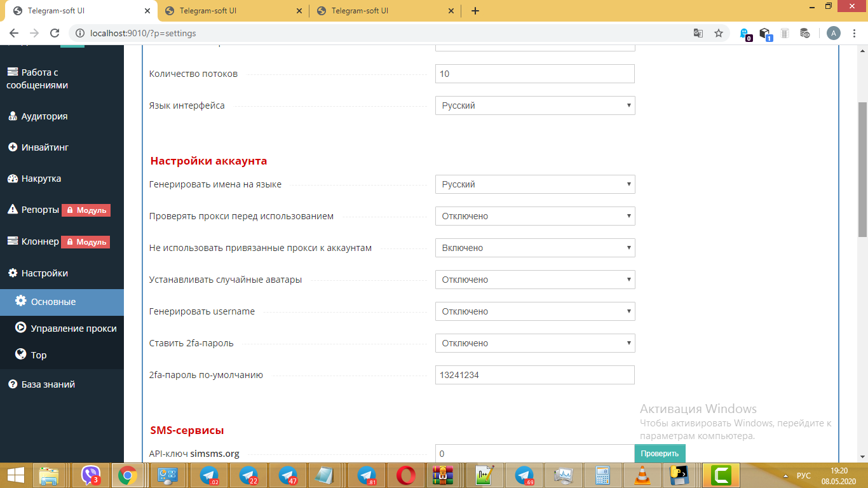Image resolution: width=868 pixels, height=488 pixels.
Task: Select 'Основные' settings subpage
Action: point(62,302)
